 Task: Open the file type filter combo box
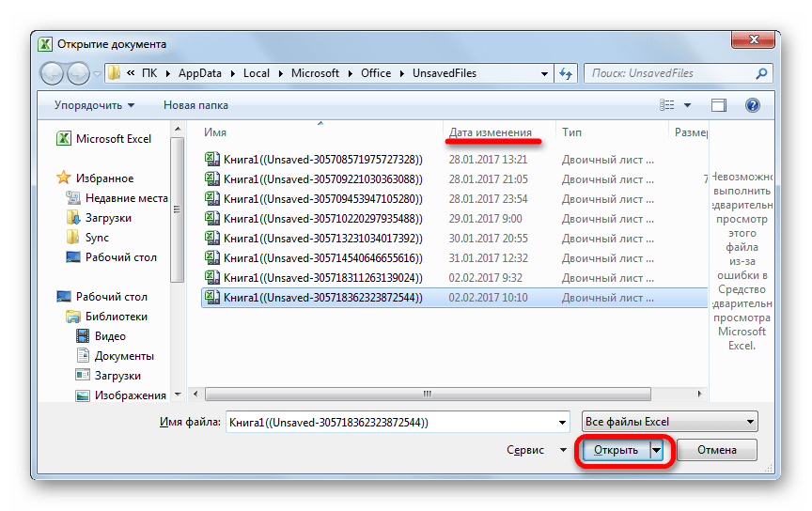point(669,423)
